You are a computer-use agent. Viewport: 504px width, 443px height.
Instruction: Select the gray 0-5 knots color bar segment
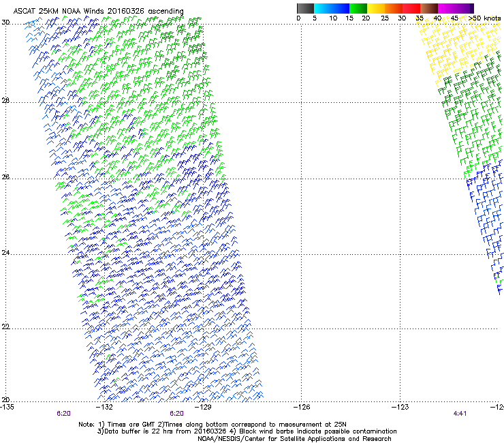tap(305, 8)
